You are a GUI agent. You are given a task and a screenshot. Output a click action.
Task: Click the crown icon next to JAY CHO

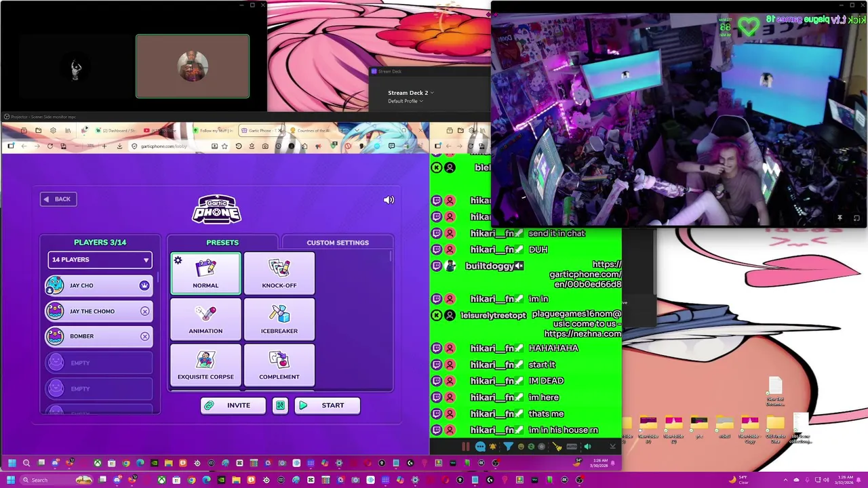[144, 285]
